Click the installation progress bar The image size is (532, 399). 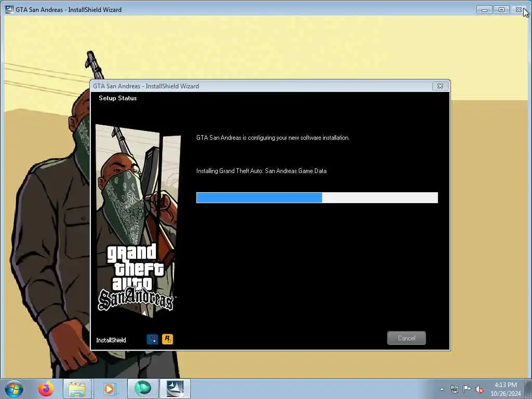[x=317, y=197]
